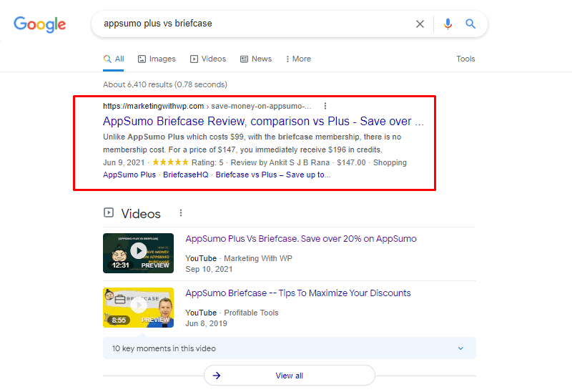
Task: Open the AppSumo Plus sitelink
Action: pyautogui.click(x=129, y=175)
